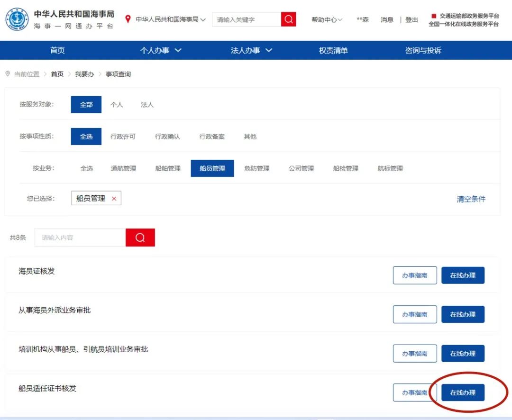Screen dimensions: 512x420
Task: Click 登出 to log out
Action: point(411,19)
